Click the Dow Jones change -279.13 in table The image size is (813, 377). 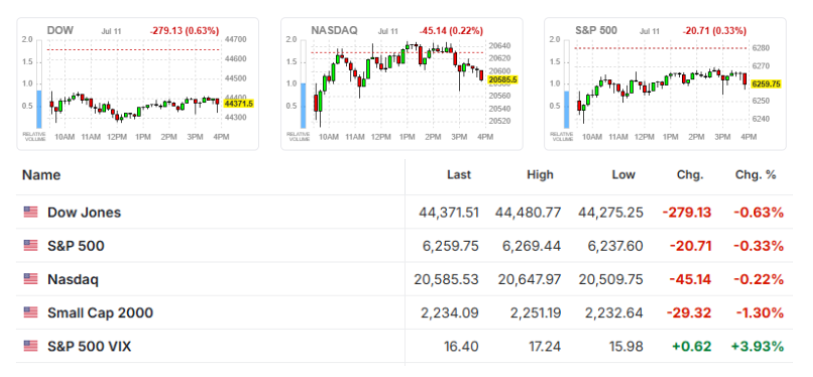click(x=687, y=213)
